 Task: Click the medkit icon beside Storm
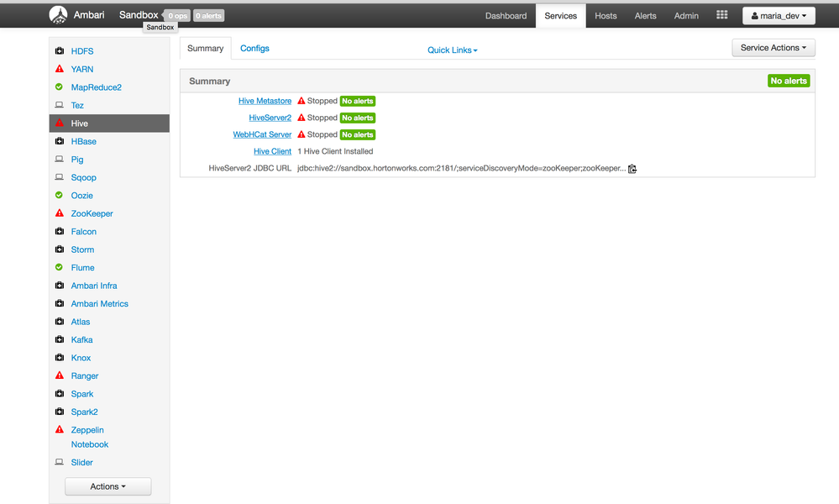(x=60, y=249)
